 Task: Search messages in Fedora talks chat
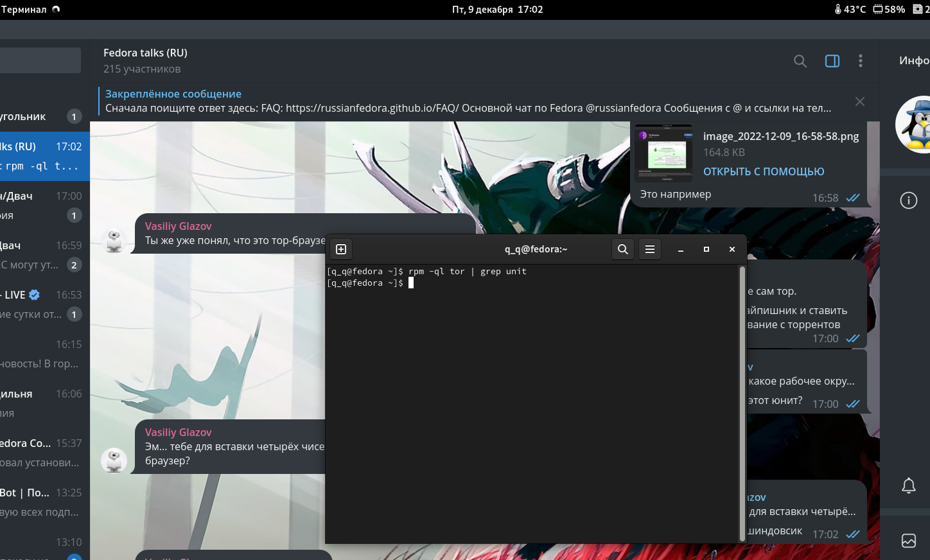(x=800, y=61)
